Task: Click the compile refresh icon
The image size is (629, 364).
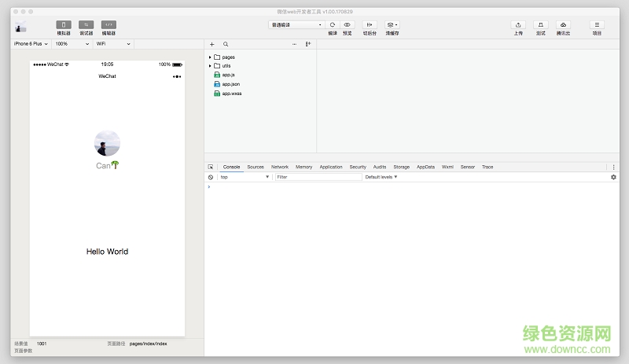Action: pos(333,25)
